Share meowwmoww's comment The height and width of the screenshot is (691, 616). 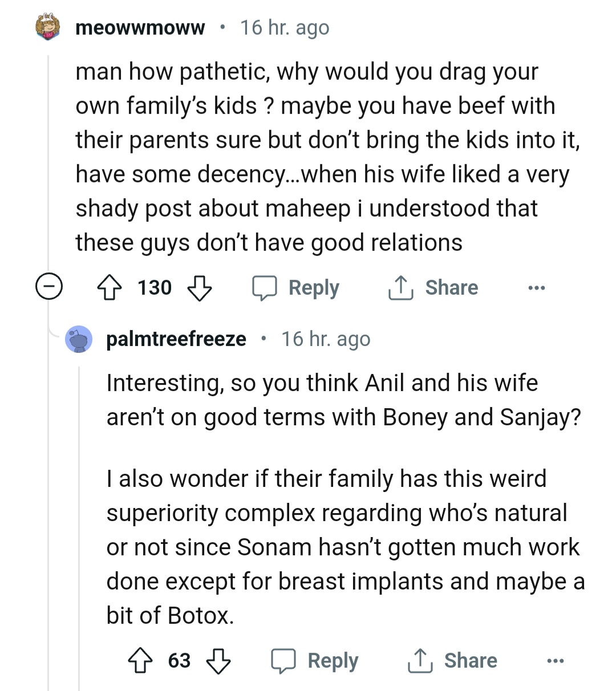tap(433, 288)
